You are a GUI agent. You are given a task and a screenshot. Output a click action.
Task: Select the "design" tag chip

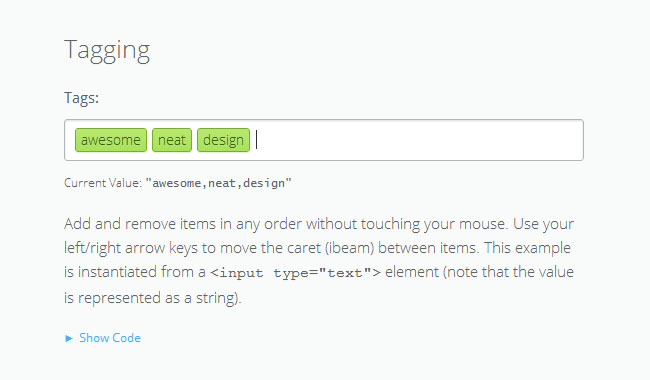223,140
